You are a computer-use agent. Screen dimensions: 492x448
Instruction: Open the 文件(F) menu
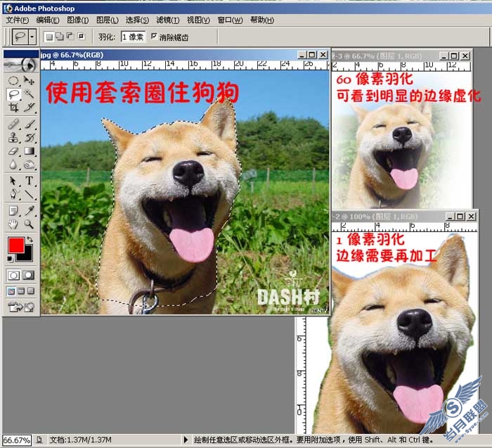[18, 20]
